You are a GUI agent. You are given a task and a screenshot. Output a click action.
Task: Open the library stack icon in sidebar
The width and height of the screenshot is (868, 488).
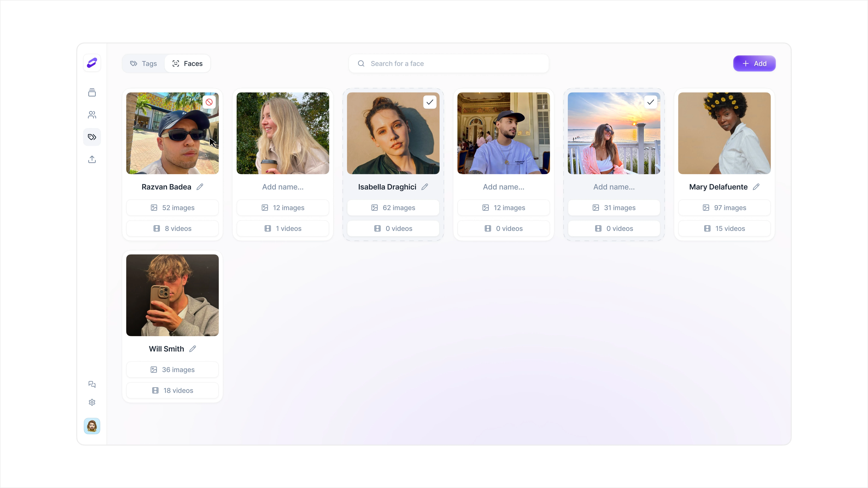[92, 93]
